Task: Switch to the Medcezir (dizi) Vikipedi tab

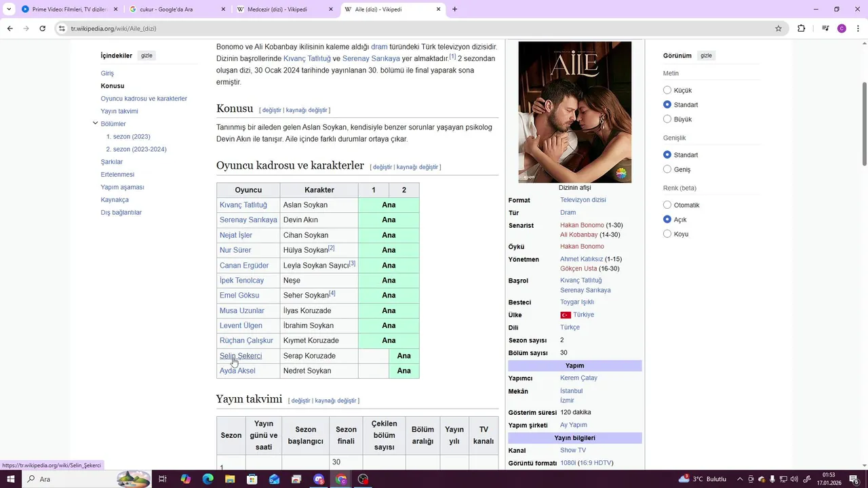Action: tap(285, 9)
